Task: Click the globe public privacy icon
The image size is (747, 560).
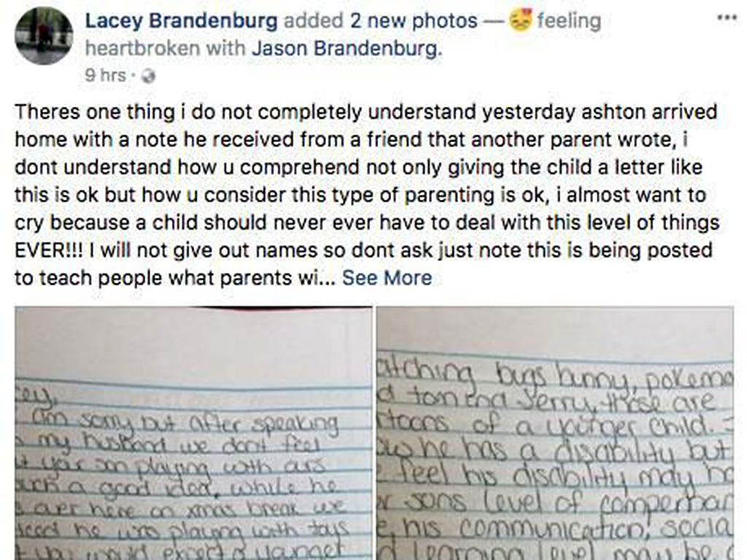Action: pos(149,76)
